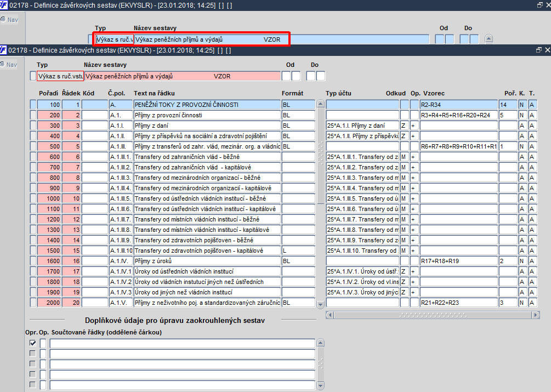Click Typ účtu cell '25*A.1.III.10. Transfery od'
Image resolution: width=551 pixels, height=392 pixels.
362,251
